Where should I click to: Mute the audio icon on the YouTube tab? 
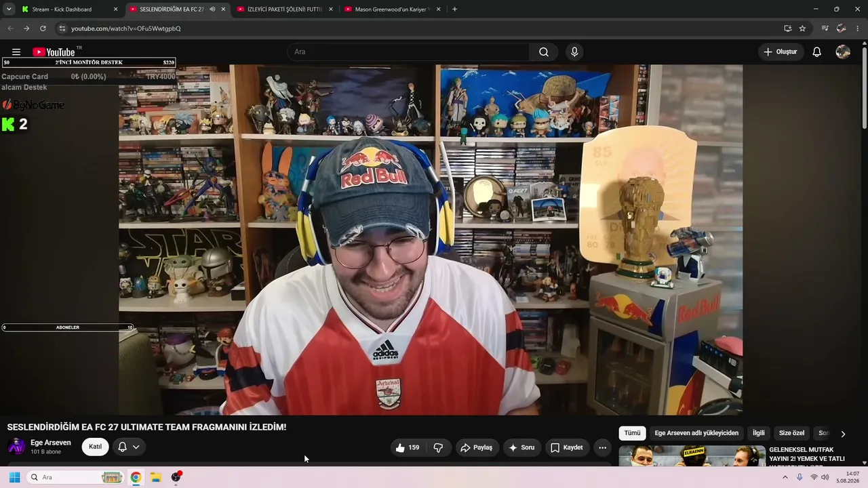212,9
